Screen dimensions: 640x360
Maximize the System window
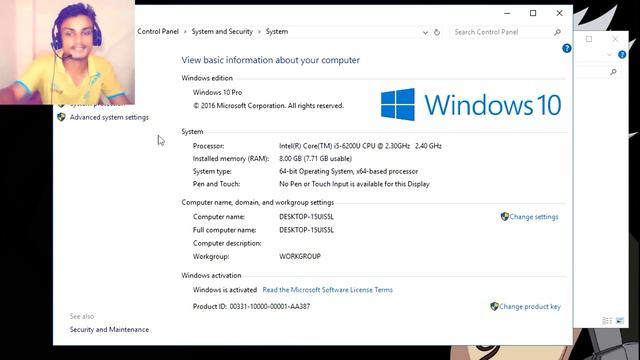pyautogui.click(x=533, y=13)
